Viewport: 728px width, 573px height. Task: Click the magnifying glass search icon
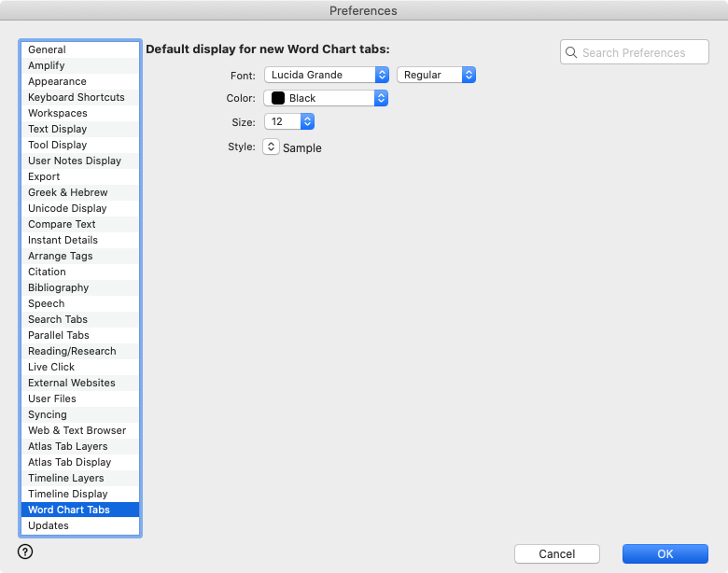(571, 53)
